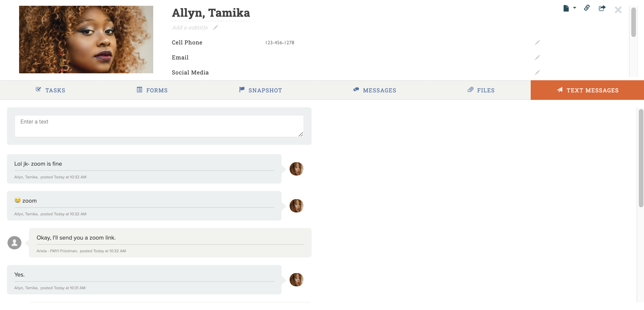This screenshot has width=644, height=310.
Task: Click the Allyn, Tamika name heading
Action: pos(211,13)
